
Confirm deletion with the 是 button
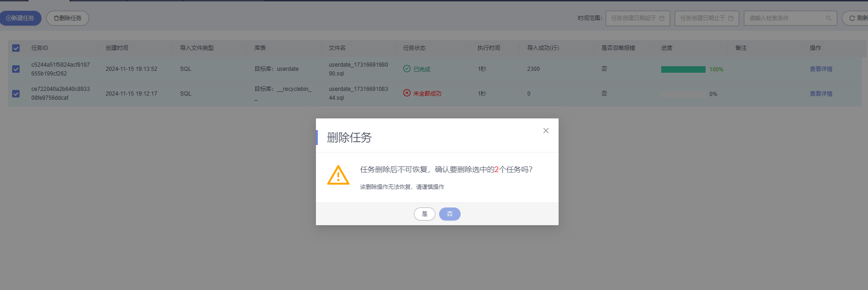point(424,214)
